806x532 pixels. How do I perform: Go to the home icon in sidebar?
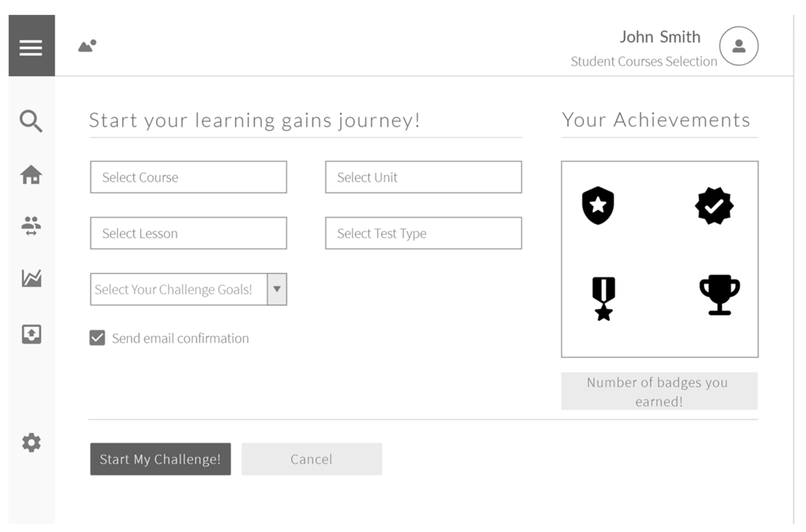(x=31, y=175)
